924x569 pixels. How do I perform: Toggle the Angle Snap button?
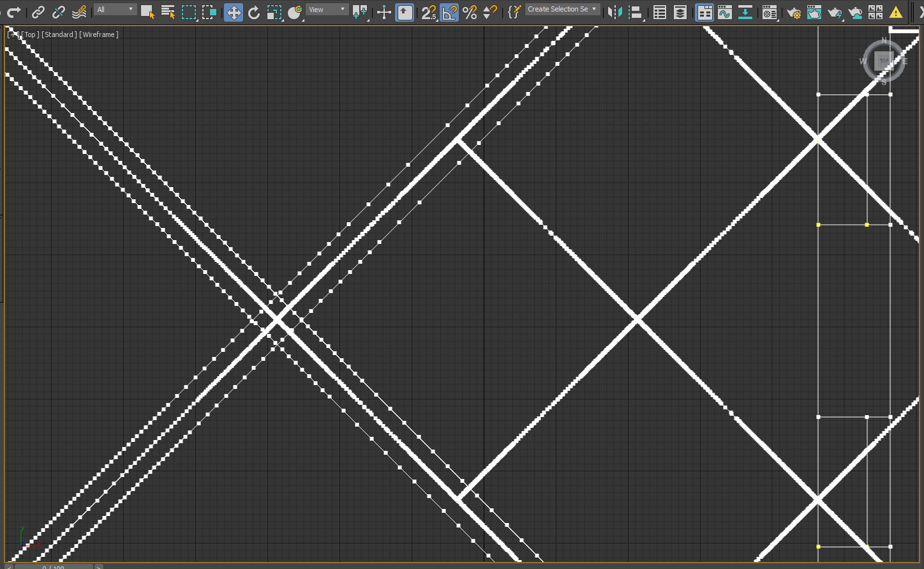[x=449, y=11]
